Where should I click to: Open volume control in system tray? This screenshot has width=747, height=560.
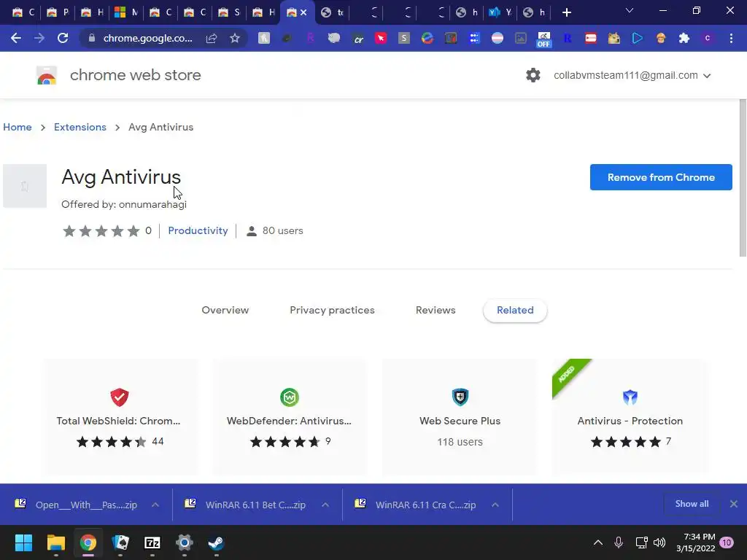(659, 542)
